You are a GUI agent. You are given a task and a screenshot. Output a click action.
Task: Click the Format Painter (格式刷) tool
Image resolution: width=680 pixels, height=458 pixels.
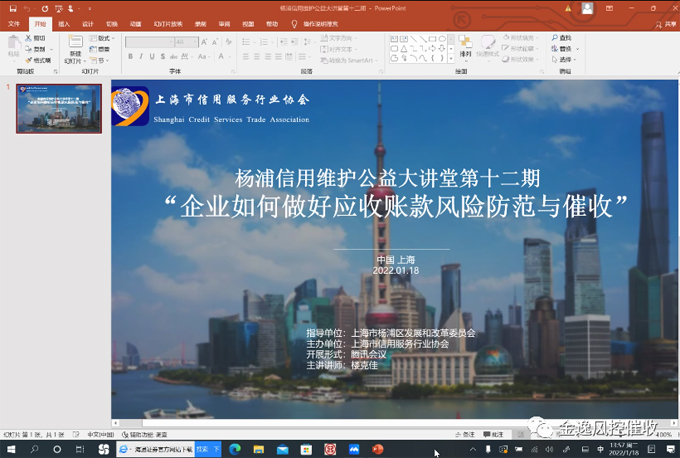pos(40,60)
